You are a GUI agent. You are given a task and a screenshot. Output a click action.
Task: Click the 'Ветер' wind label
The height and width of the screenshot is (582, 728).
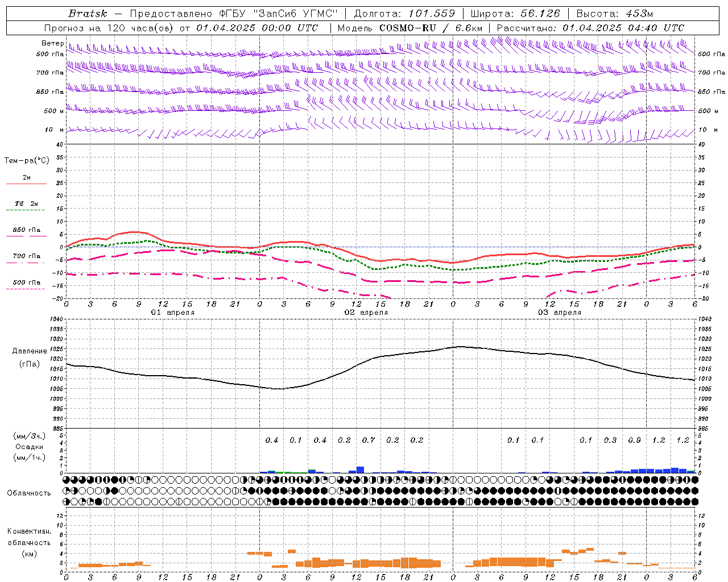click(52, 43)
